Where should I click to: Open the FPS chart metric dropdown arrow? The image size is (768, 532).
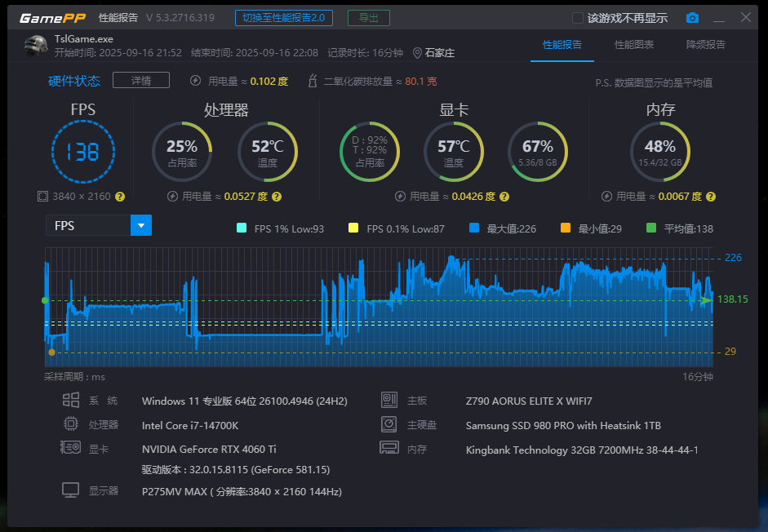click(x=141, y=225)
